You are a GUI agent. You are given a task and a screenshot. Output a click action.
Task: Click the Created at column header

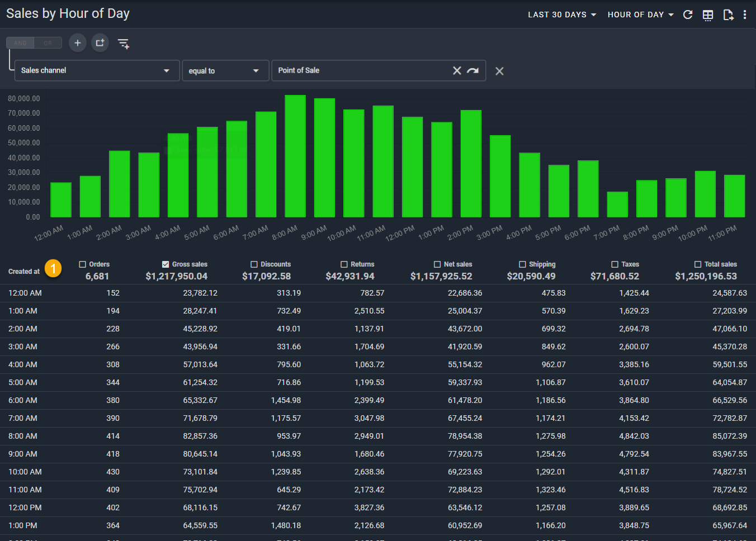click(x=24, y=272)
